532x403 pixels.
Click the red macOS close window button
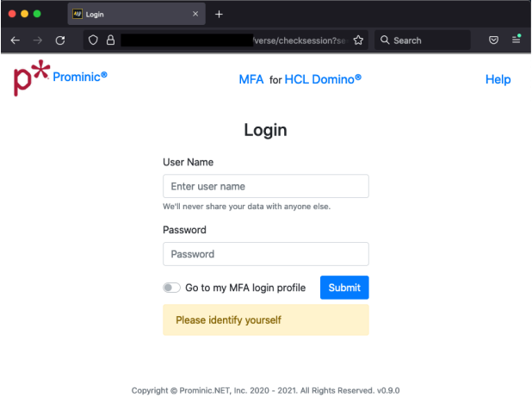coord(12,14)
